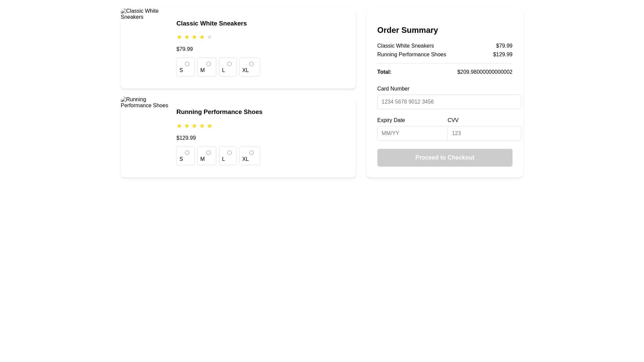Click fifth star of Running Performance Shoes rating
The width and height of the screenshot is (644, 362).
tap(209, 126)
